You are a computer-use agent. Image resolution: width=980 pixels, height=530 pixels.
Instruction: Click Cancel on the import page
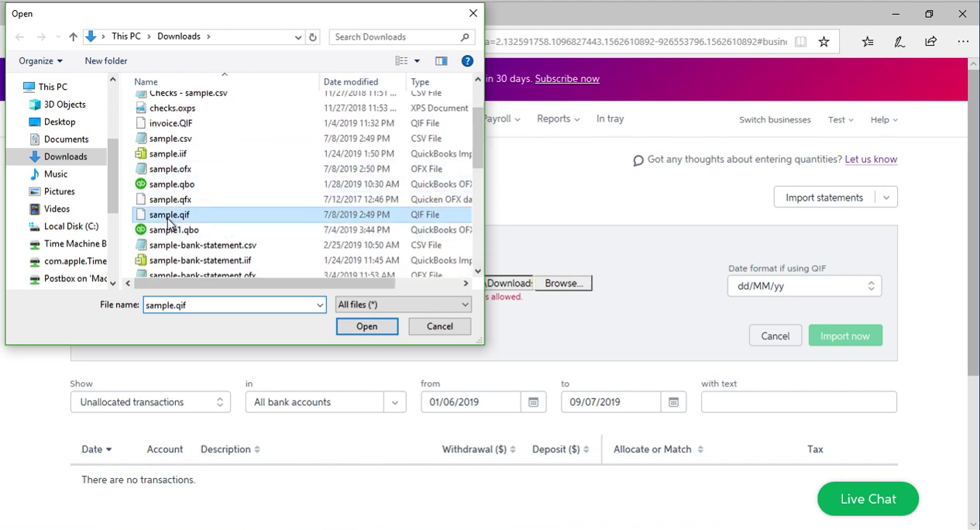tap(775, 336)
